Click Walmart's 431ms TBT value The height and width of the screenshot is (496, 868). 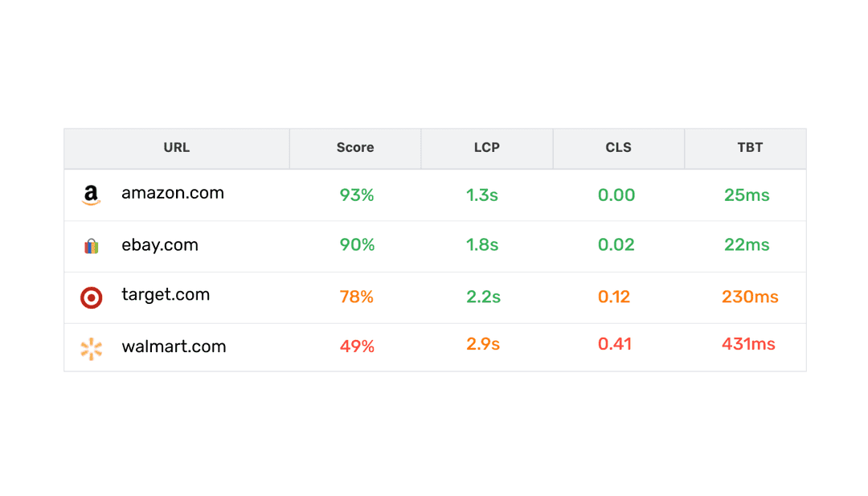750,345
